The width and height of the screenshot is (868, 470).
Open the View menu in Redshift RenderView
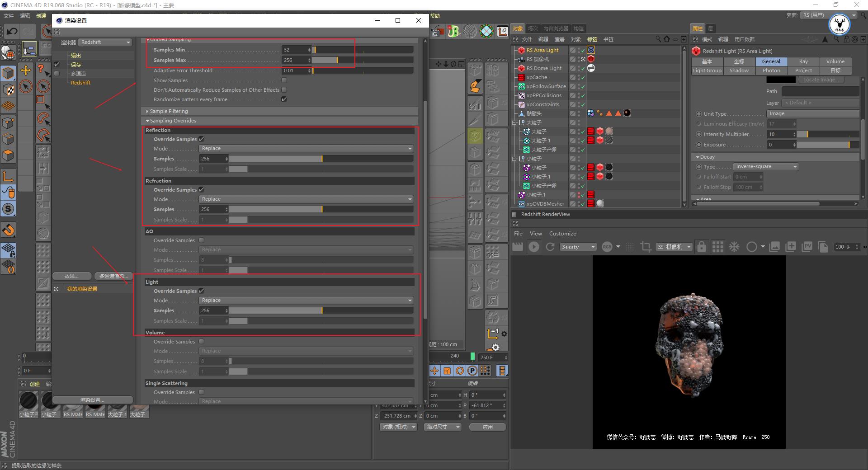pos(536,233)
